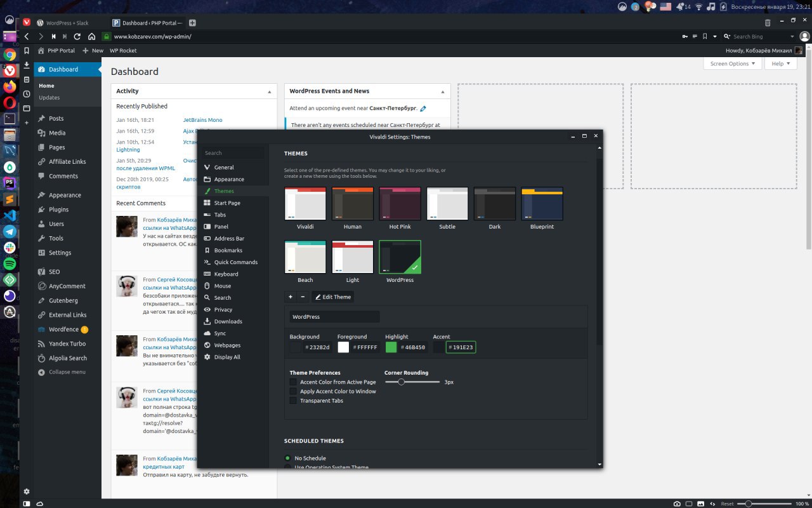Click the Edit Theme button

coord(332,297)
